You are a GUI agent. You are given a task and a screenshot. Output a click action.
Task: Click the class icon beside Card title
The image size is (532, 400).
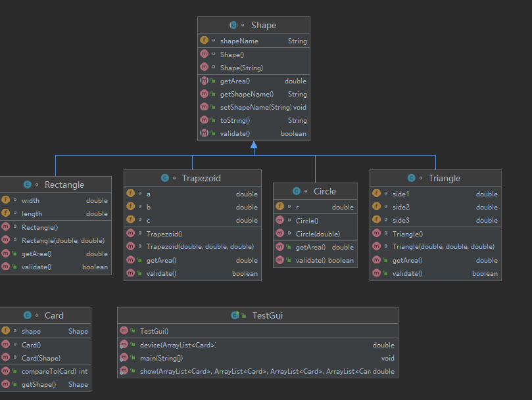[28, 315]
